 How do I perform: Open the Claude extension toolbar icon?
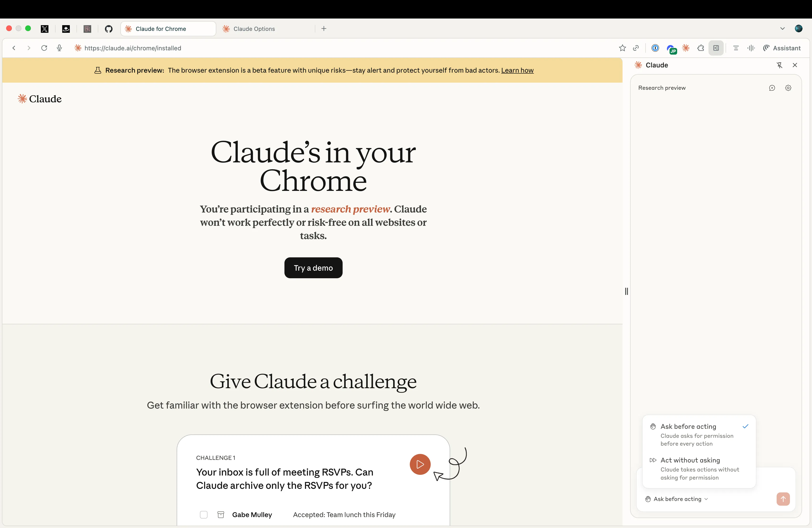point(686,48)
